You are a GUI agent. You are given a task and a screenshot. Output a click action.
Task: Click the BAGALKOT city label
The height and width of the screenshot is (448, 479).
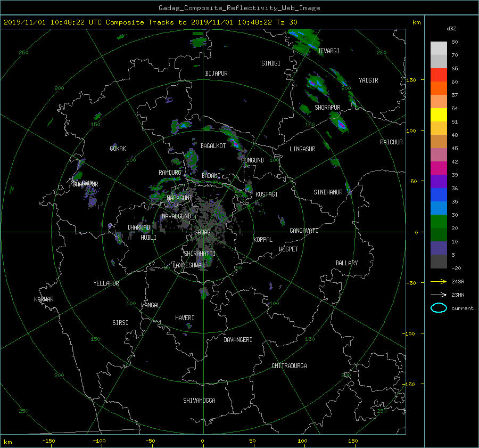[213, 146]
